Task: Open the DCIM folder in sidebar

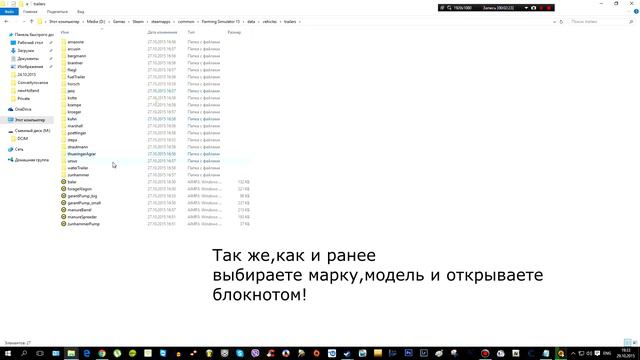Action: (x=22, y=139)
